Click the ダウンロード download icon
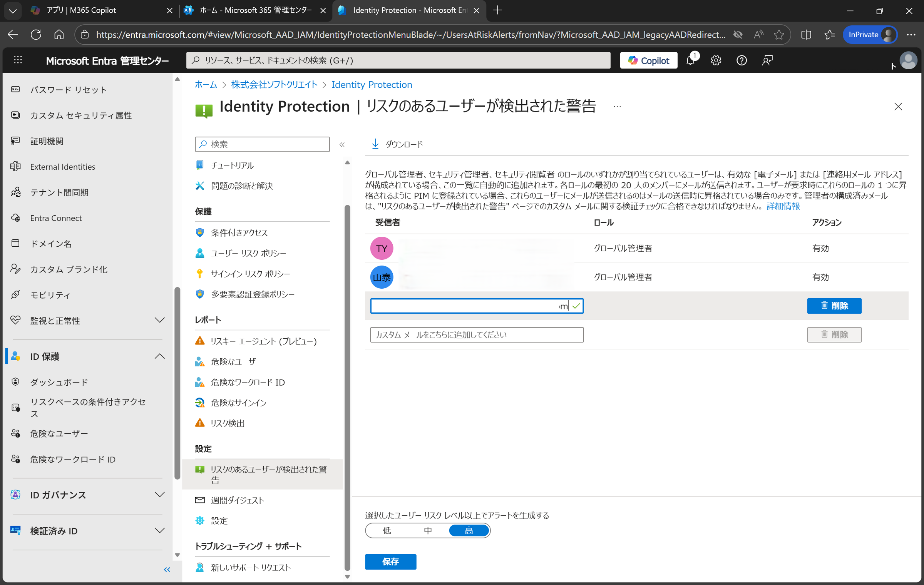Screen dimensions: 924x585 [375, 144]
